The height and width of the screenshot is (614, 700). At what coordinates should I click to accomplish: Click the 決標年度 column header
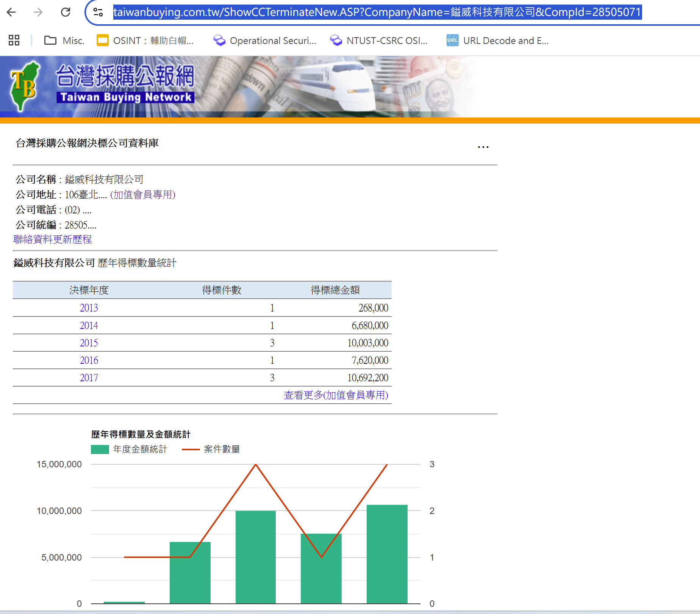coord(89,290)
